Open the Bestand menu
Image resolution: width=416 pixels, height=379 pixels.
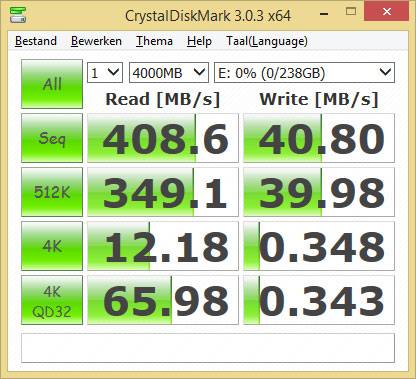pyautogui.click(x=36, y=41)
